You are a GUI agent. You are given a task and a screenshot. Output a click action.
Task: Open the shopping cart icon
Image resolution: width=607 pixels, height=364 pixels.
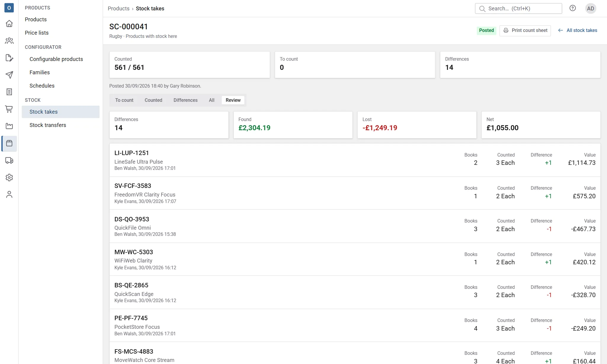9,109
